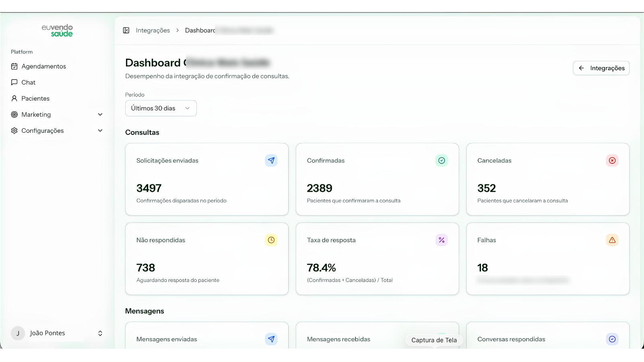Click the Consultas section heading
This screenshot has height=362, width=644.
coord(142,132)
